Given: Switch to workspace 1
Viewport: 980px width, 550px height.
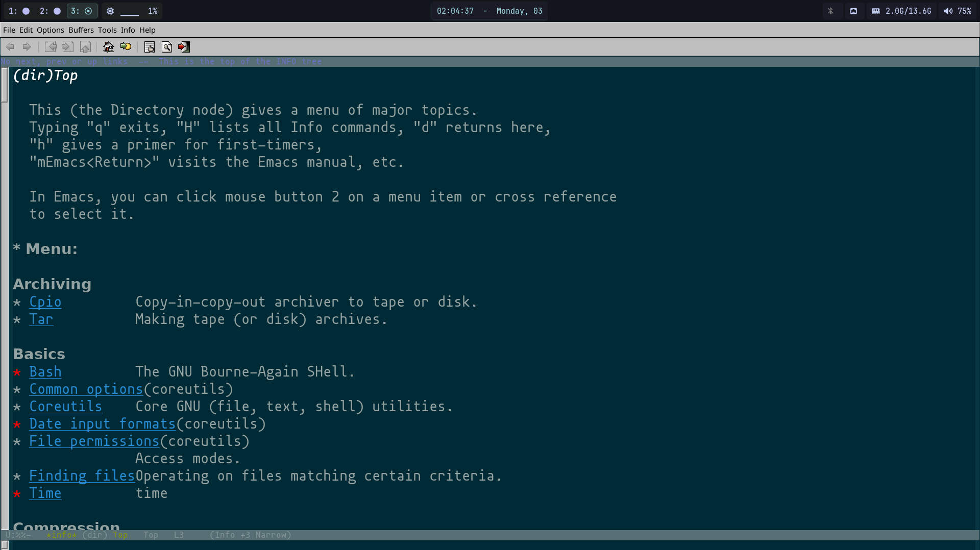Looking at the screenshot, I should pyautogui.click(x=19, y=11).
